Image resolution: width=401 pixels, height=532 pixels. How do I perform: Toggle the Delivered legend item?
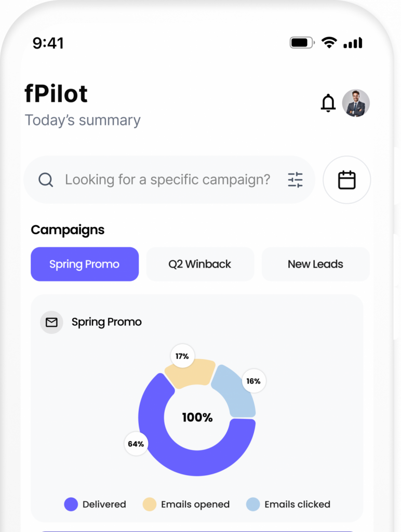click(95, 504)
